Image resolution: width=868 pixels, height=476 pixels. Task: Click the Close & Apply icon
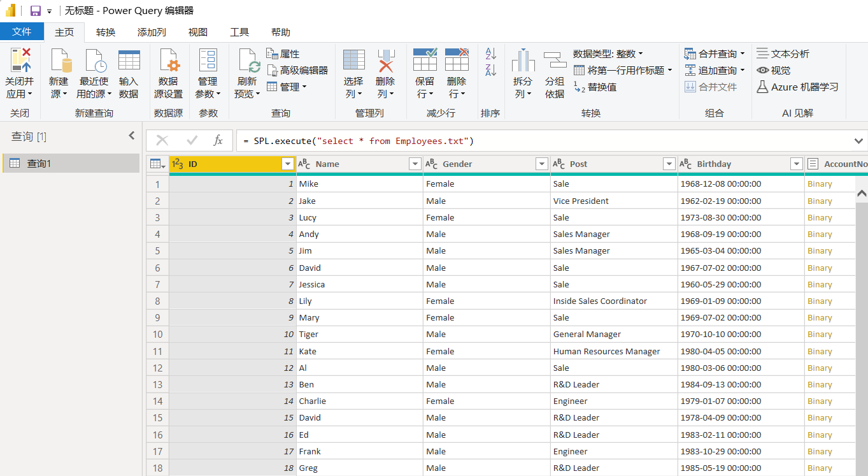click(x=20, y=61)
